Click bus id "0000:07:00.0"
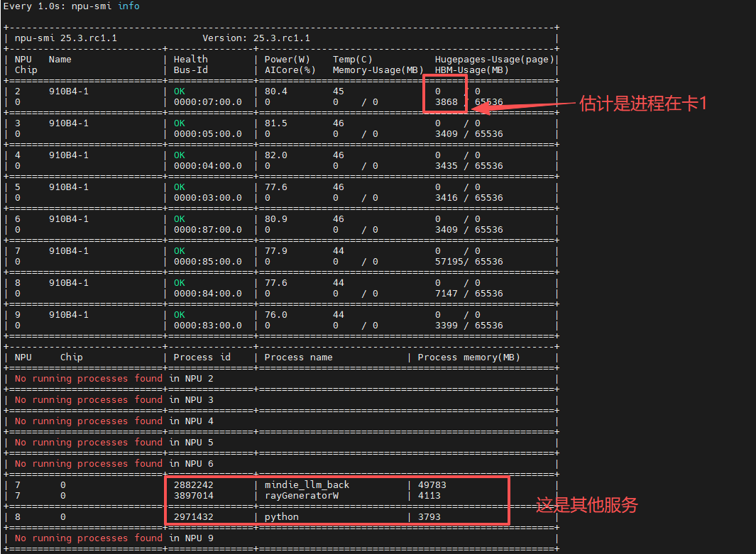The width and height of the screenshot is (756, 554). pyautogui.click(x=208, y=102)
